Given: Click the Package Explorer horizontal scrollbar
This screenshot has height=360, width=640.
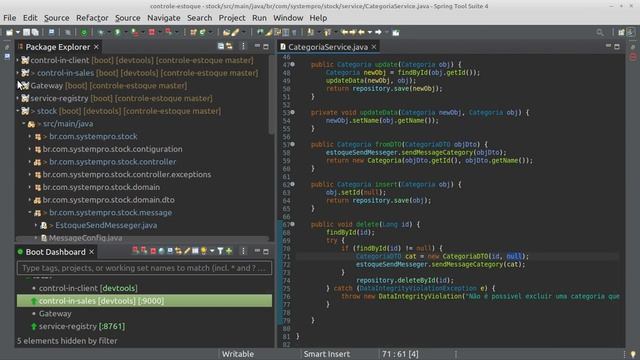Looking at the screenshot, I should pos(142,239).
